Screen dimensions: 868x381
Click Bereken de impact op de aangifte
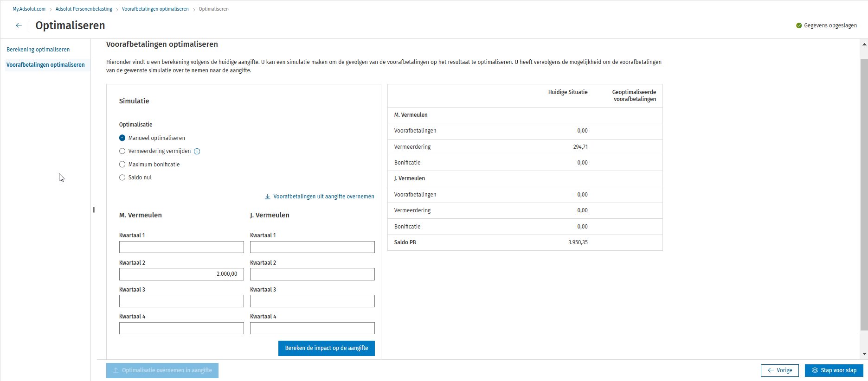click(x=326, y=348)
